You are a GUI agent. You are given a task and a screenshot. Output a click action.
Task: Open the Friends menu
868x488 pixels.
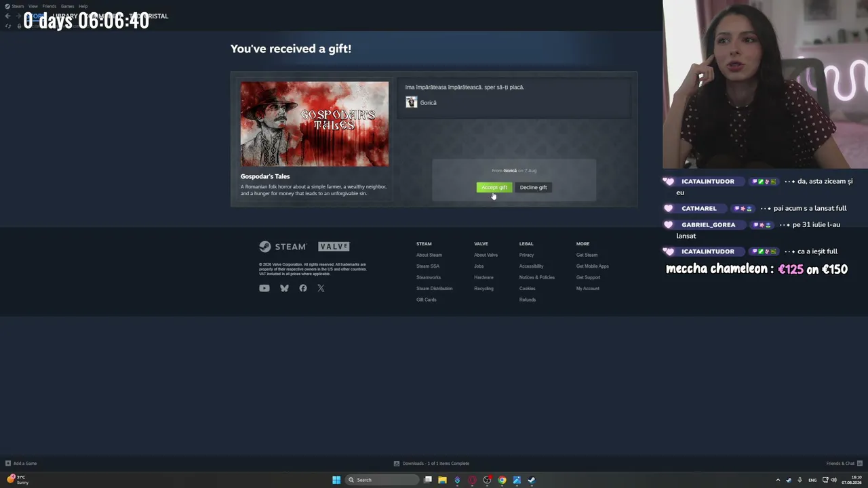click(50, 6)
